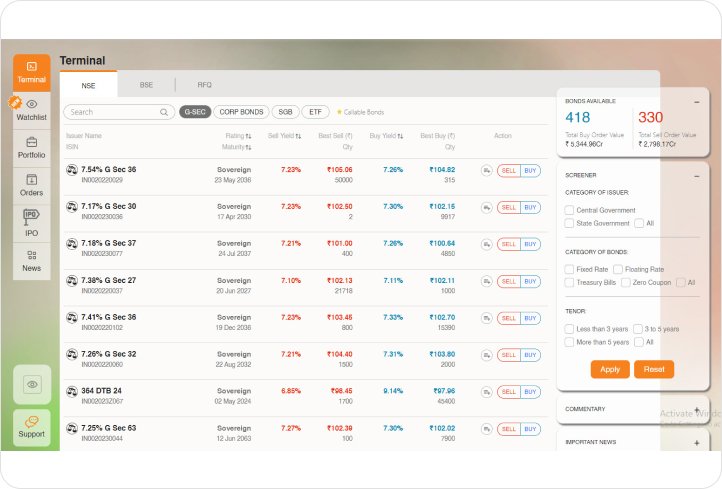This screenshot has height=489, width=722.
Task: Open Portfolio from the sidebar
Action: pyautogui.click(x=32, y=142)
